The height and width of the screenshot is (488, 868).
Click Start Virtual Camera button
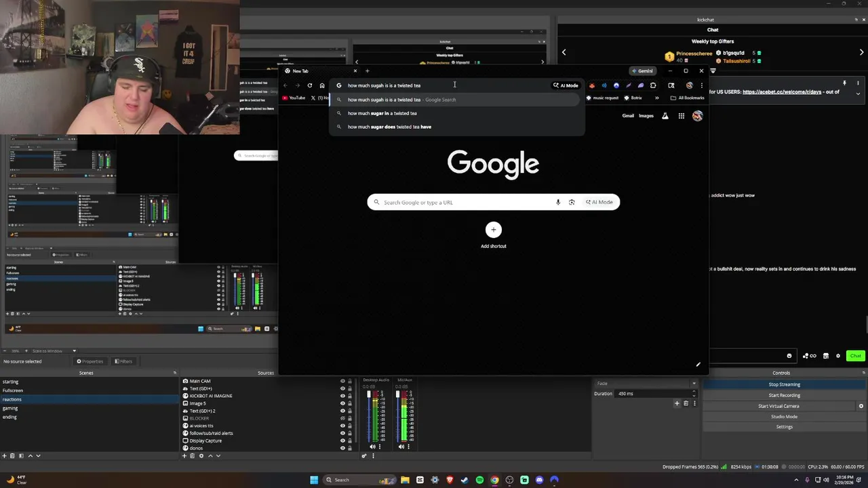point(778,406)
